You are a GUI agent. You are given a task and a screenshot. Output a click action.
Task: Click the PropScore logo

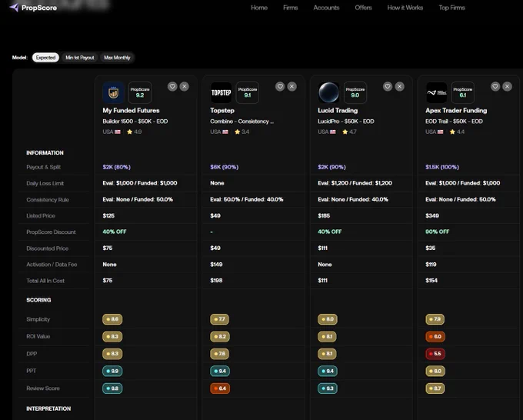coord(33,8)
